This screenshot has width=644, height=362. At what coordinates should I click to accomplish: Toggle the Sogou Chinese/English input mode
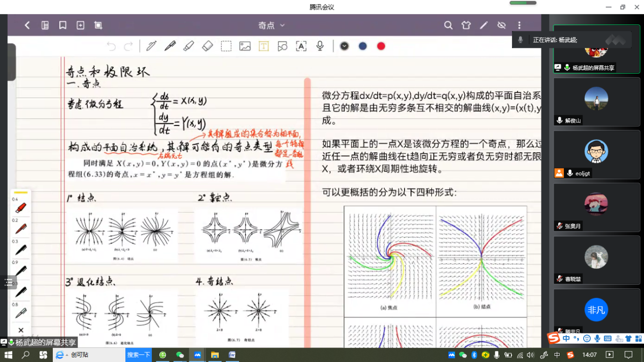(566, 339)
